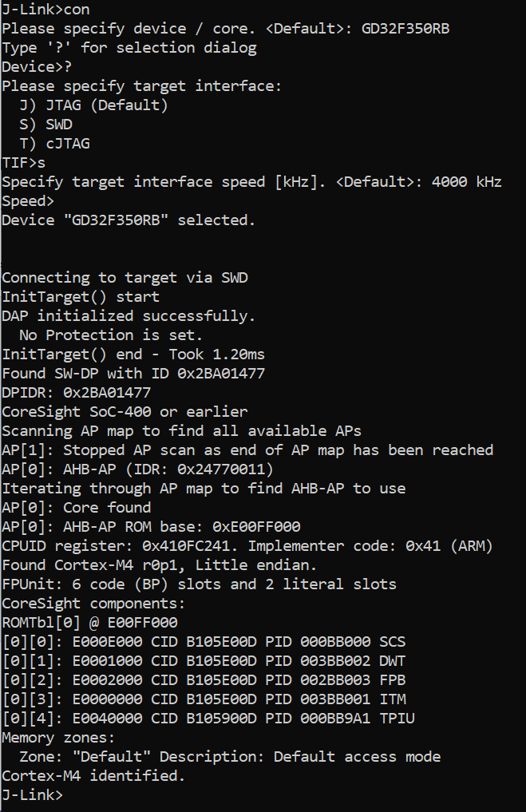This screenshot has width=526, height=812.
Task: Click the 'Cortex-M4 identified.' line
Action: (x=93, y=775)
